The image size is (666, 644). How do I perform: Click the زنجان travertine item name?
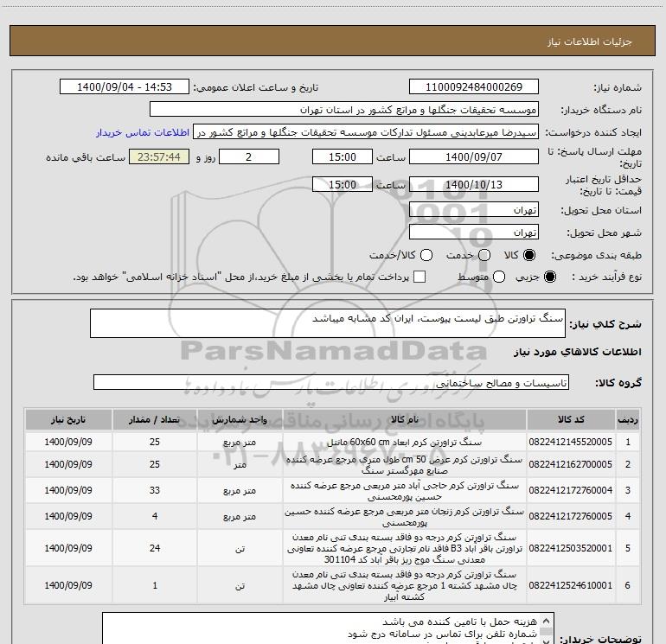pyautogui.click(x=405, y=517)
